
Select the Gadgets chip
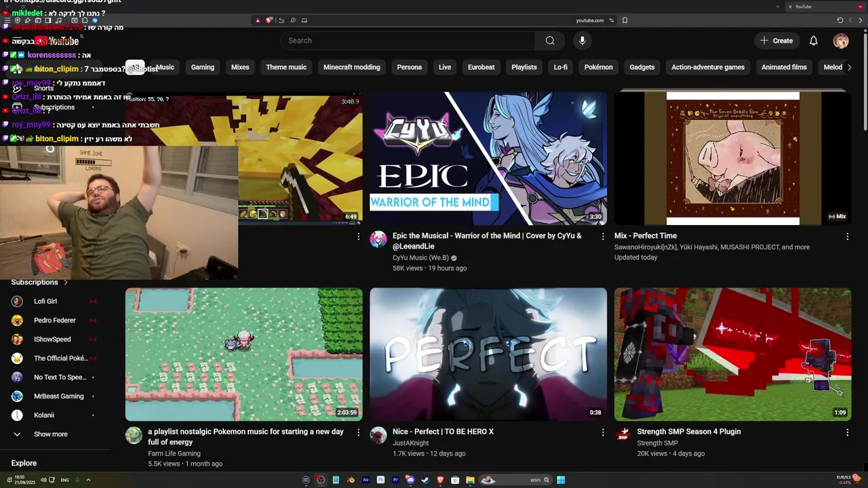tap(642, 67)
